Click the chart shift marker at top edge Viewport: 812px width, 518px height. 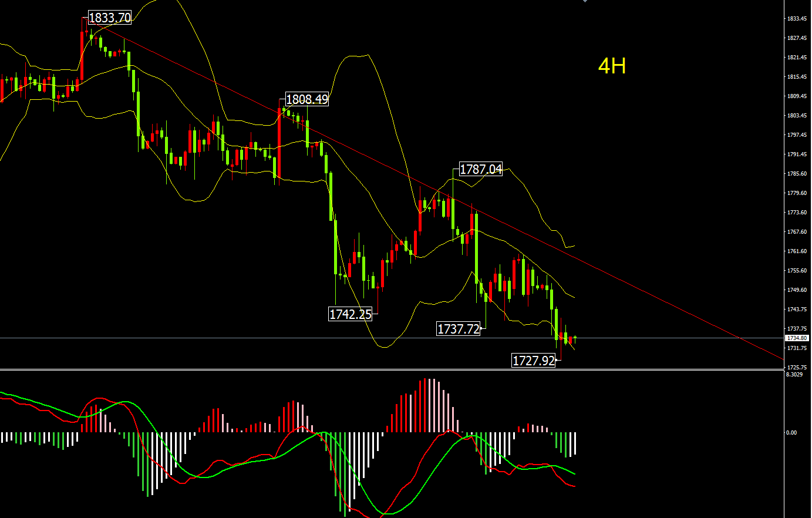(x=585, y=1)
